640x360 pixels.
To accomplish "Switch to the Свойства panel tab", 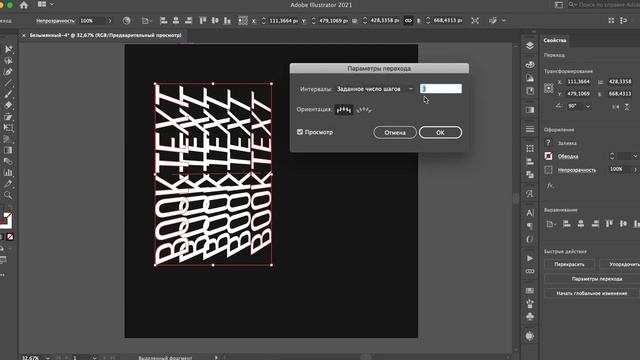I will pyautogui.click(x=555, y=40).
